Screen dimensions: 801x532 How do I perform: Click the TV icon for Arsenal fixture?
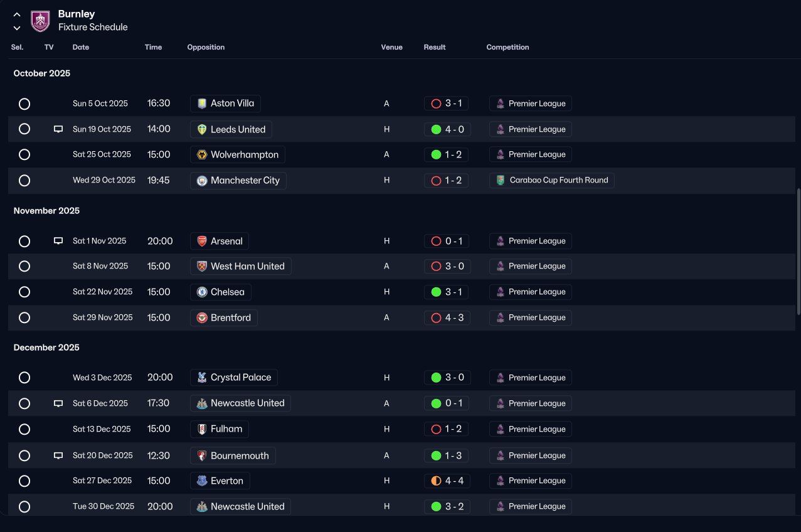[x=58, y=241]
